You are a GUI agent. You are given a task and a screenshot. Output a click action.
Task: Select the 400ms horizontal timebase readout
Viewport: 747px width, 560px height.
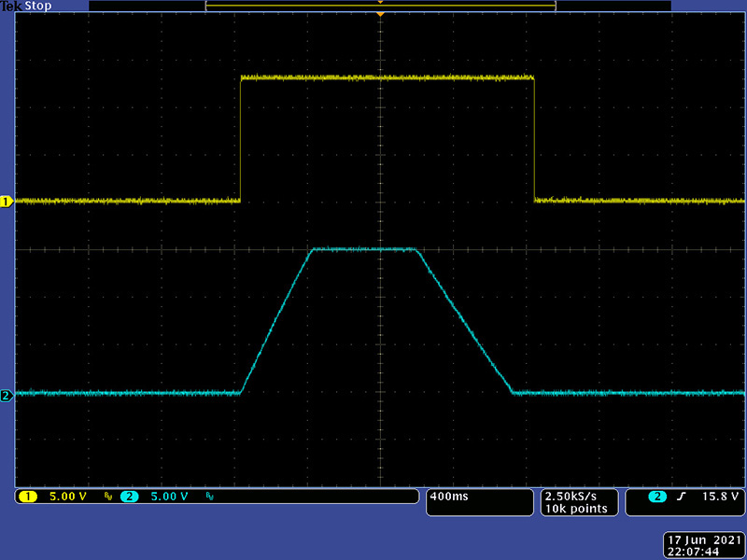point(448,497)
